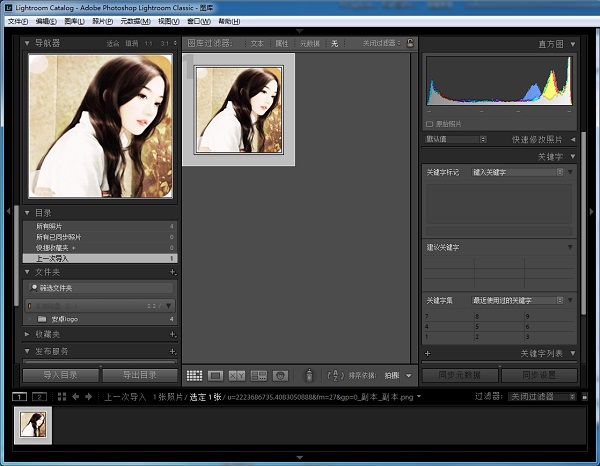Enable the 原始照片 checkbox

tap(430, 123)
